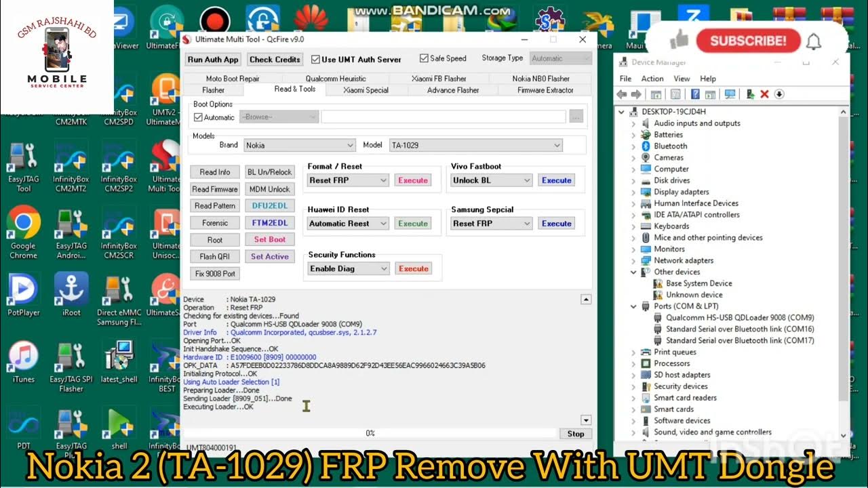Open the Action menu in Device Manager
This screenshot has width=868, height=488.
[652, 79]
